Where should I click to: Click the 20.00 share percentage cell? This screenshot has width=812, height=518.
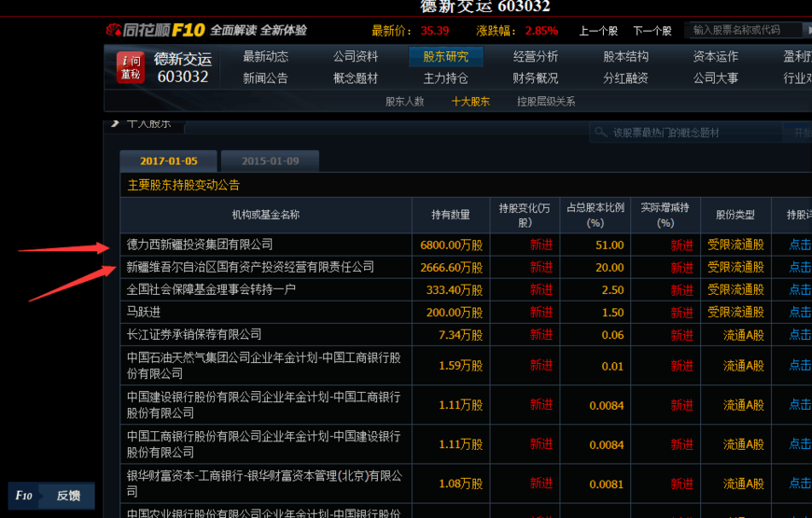click(x=609, y=268)
